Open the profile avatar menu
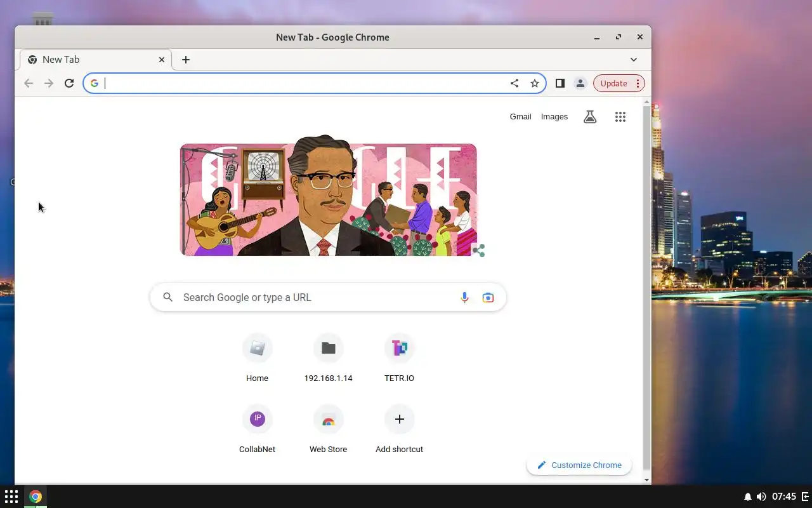Image resolution: width=812 pixels, height=508 pixels. (x=580, y=83)
